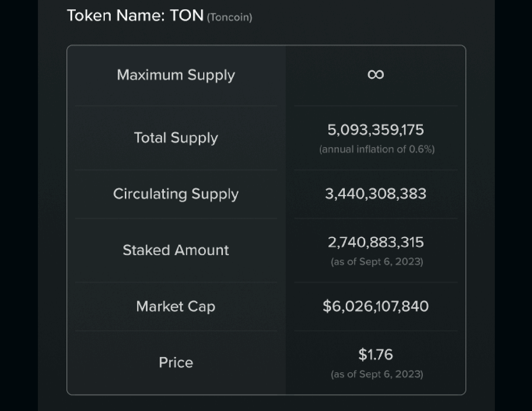Click the dollar sign in the market cap

(327, 306)
